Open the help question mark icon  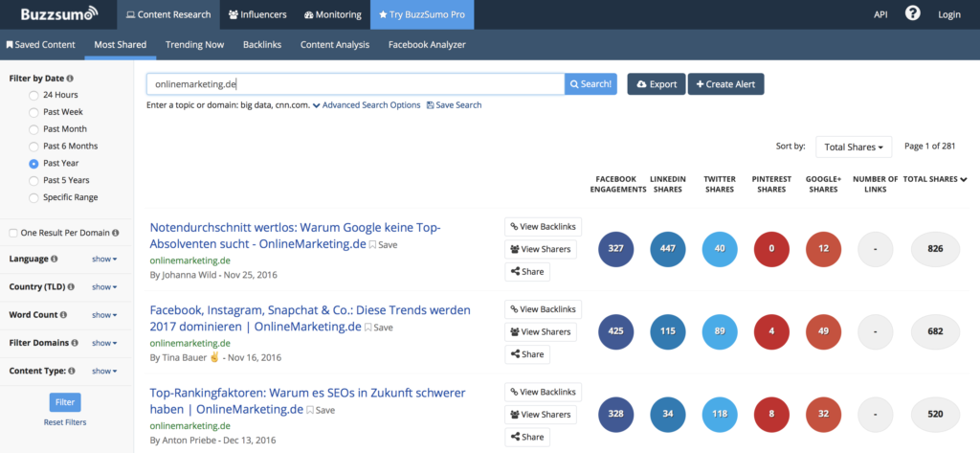(x=912, y=13)
